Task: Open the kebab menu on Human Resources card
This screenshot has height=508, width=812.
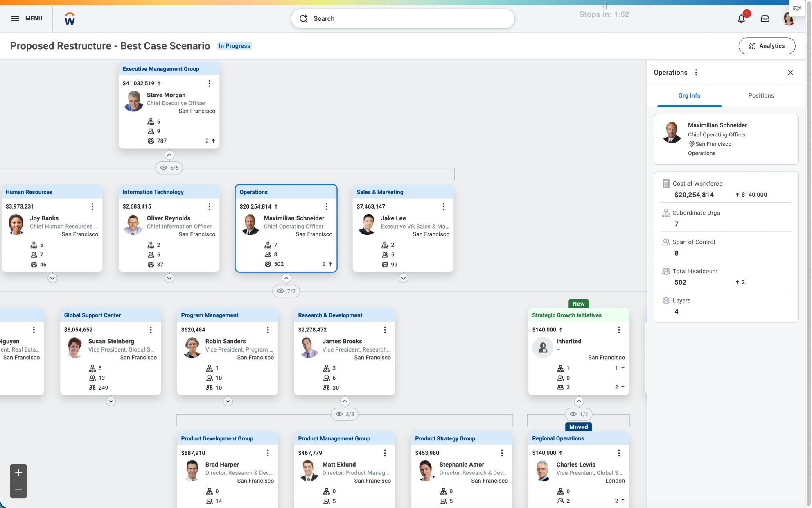Action: 92,207
